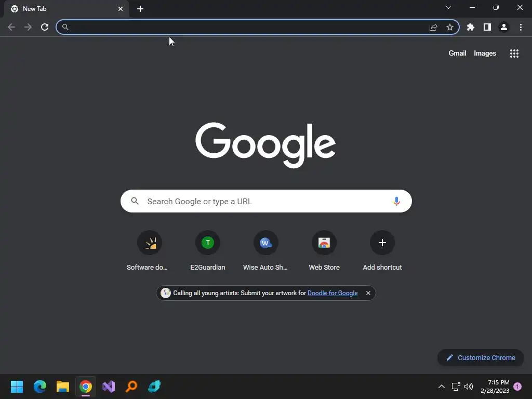Screen dimensions: 532x399
Task: Launch Visual Studio from the taskbar
Action: click(109, 387)
